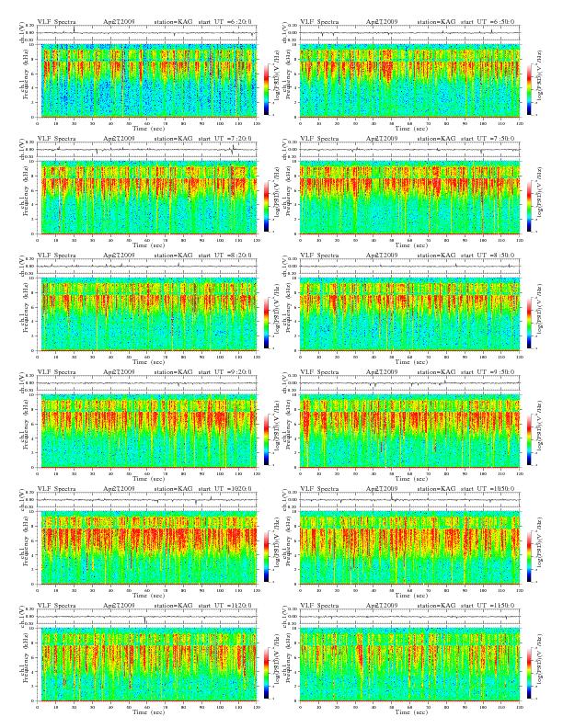Click the ch.1 waveform strip above the 10:50 spectrogram
The image size is (563, 728).
[x=409, y=500]
